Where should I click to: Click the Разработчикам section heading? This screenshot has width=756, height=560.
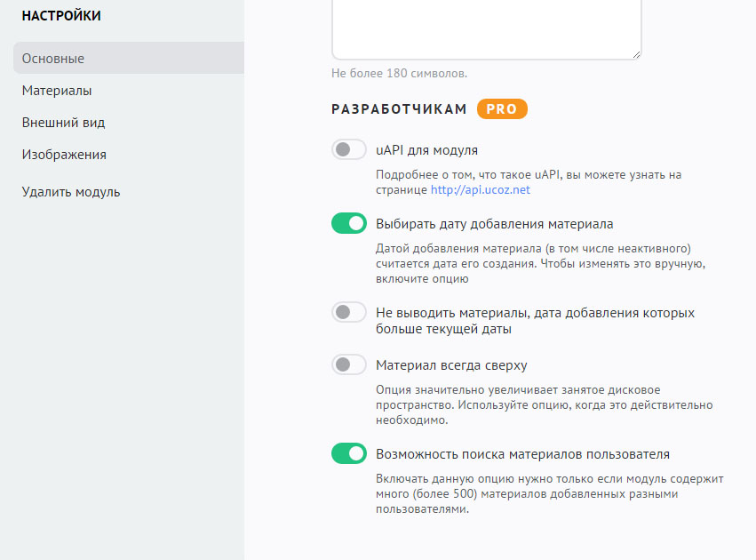(x=399, y=109)
